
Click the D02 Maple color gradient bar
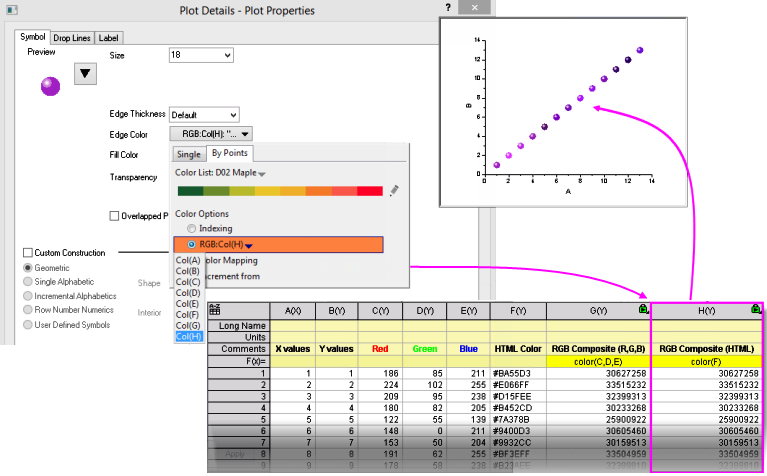click(x=279, y=190)
